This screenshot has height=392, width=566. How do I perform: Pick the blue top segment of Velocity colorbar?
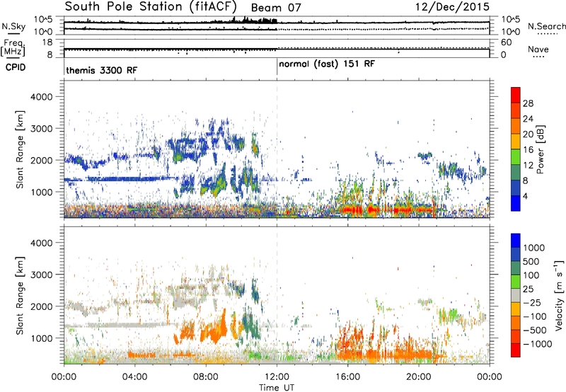point(516,241)
